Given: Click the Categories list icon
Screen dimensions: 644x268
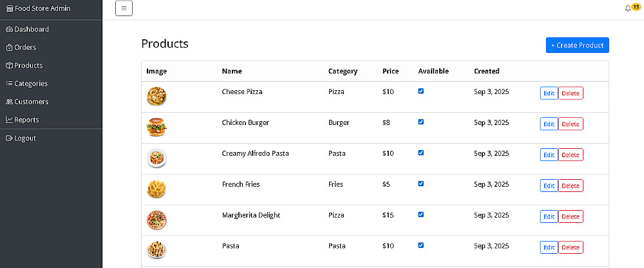Looking at the screenshot, I should pos(9,84).
